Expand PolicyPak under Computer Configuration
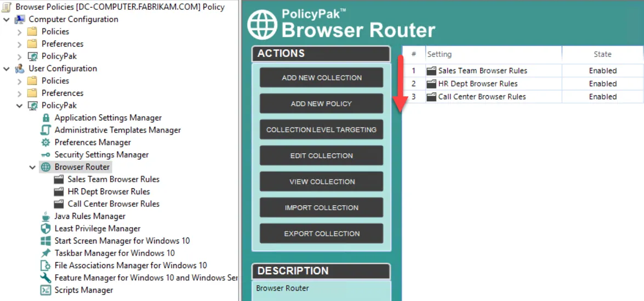644x301 pixels. point(19,56)
